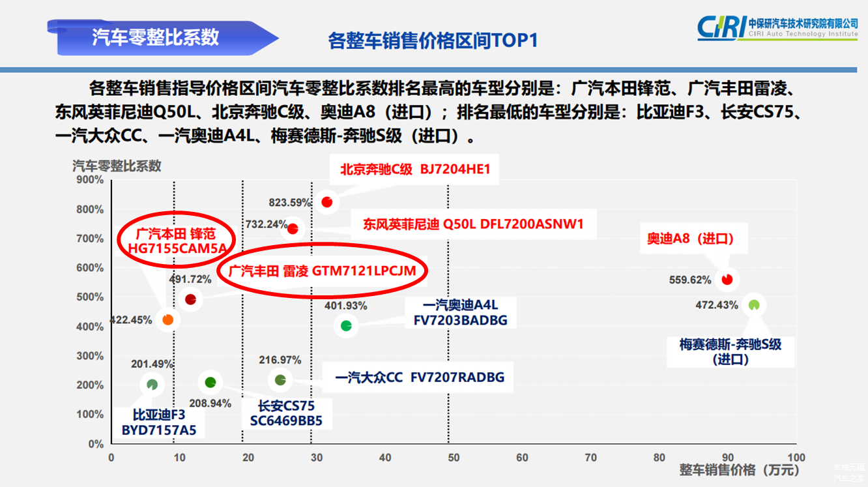This screenshot has width=868, height=487.
Task: Select the label 长安CS75 SC6469BB5
Action: (x=286, y=413)
